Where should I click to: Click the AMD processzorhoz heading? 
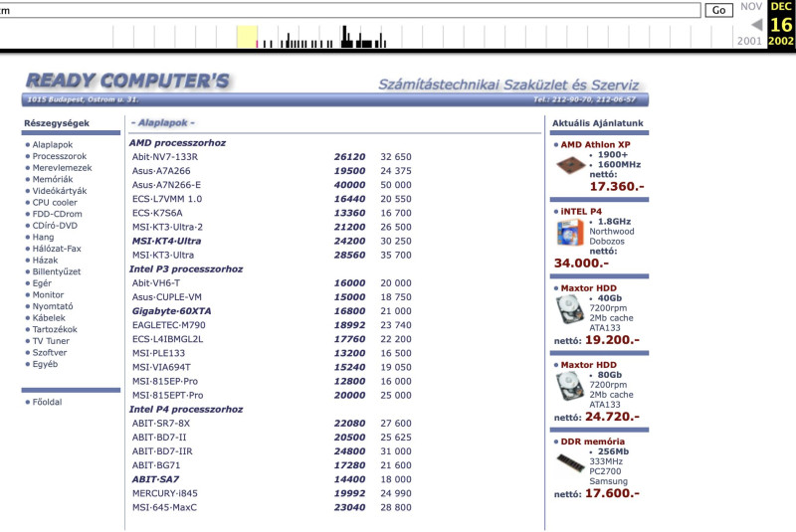(177, 143)
